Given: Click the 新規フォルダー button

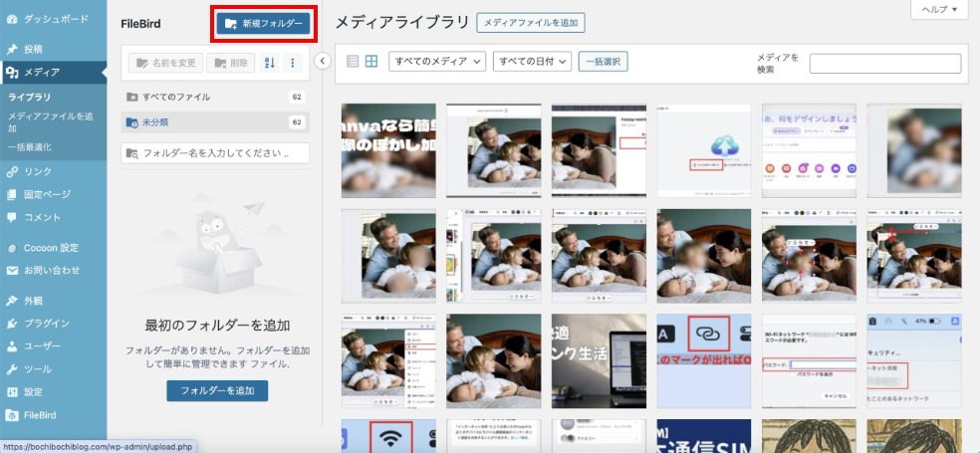Looking at the screenshot, I should point(263,24).
